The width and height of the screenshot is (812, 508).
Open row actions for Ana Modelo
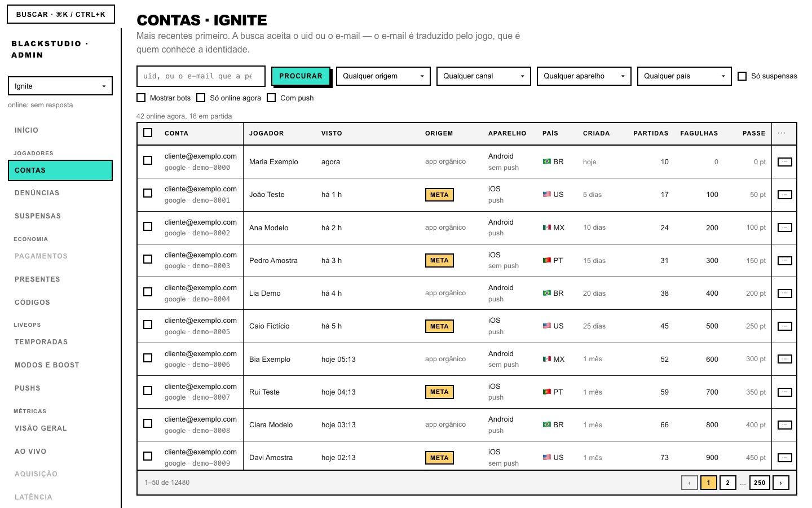tap(784, 227)
